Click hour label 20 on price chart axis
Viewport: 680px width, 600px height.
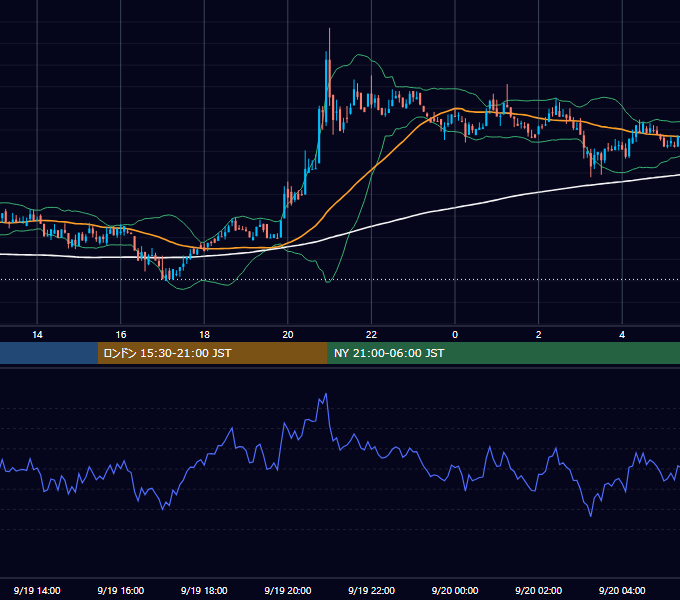[288, 335]
